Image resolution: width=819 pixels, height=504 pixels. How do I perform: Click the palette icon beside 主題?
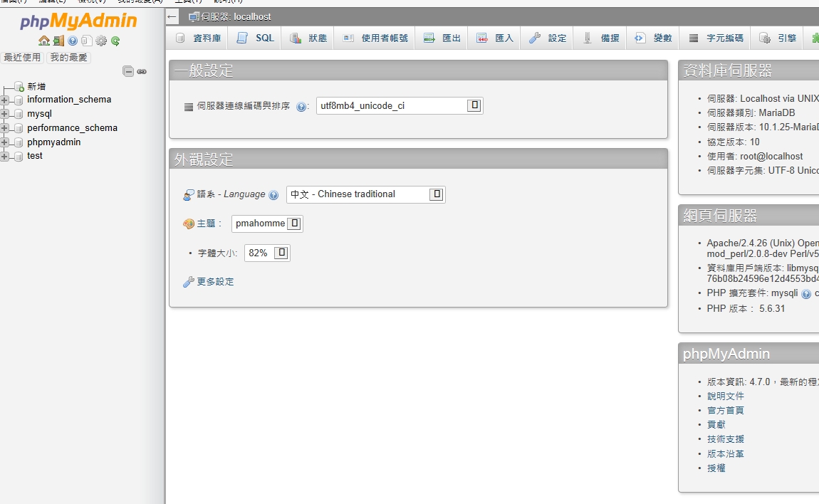189,224
